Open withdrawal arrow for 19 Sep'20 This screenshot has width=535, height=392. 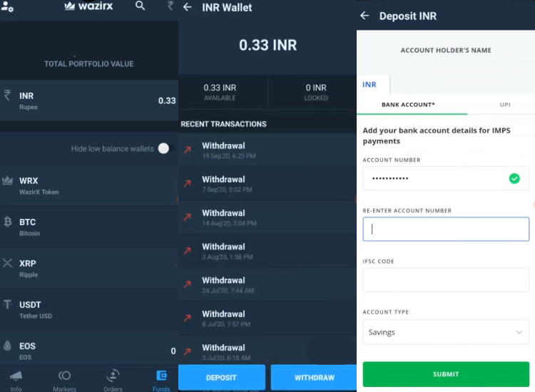pyautogui.click(x=188, y=150)
